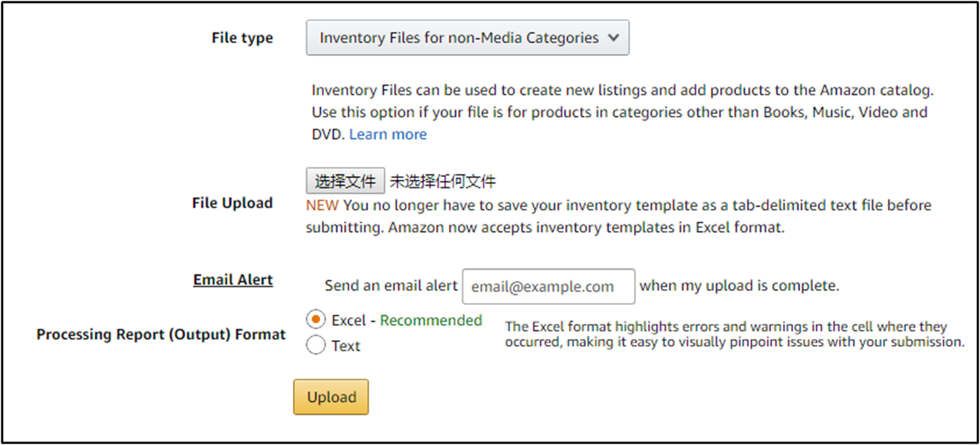The image size is (980, 445).
Task: Click the Processing Report (Output) Format label
Action: click(161, 334)
